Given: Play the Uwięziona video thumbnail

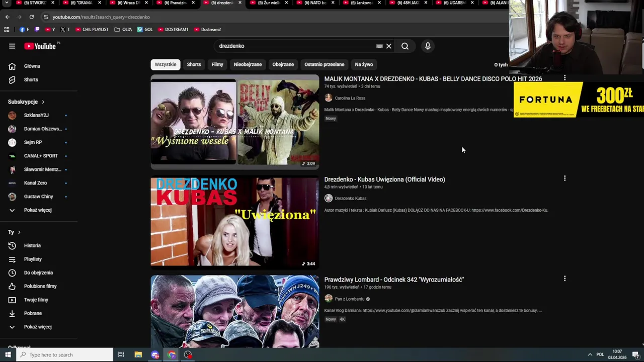Looking at the screenshot, I should pyautogui.click(x=234, y=222).
